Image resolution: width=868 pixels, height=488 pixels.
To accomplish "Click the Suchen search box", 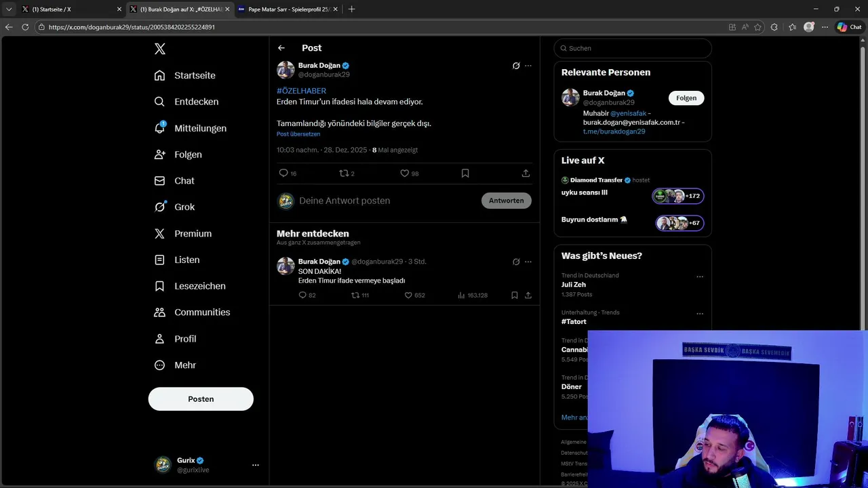I will pyautogui.click(x=633, y=48).
